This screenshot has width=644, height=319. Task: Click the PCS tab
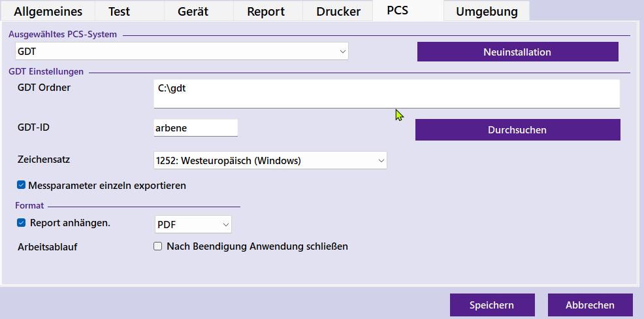(x=402, y=10)
